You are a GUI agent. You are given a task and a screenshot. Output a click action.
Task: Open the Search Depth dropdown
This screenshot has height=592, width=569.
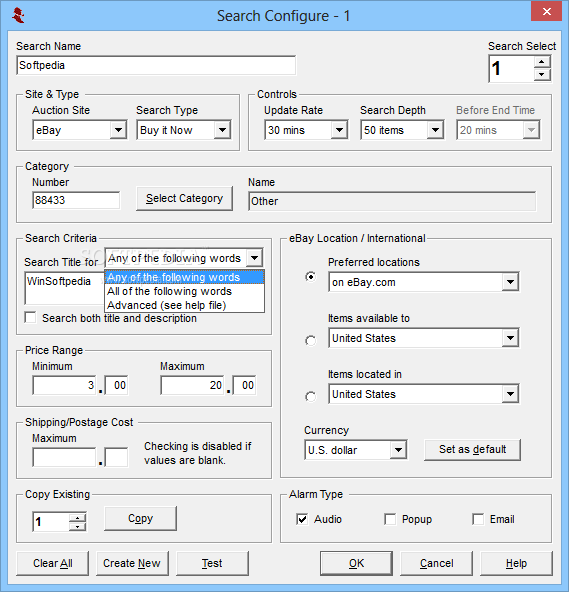tap(435, 130)
